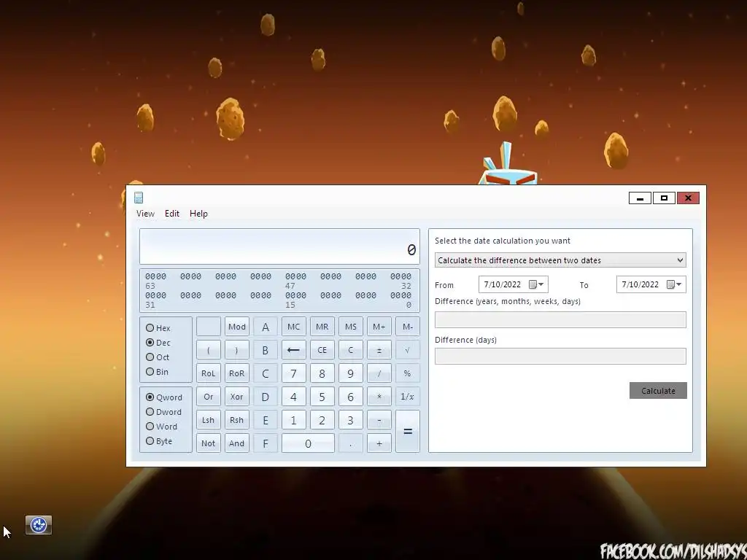The width and height of the screenshot is (747, 560).
Task: Click the RoR rotate right key
Action: [x=237, y=373]
